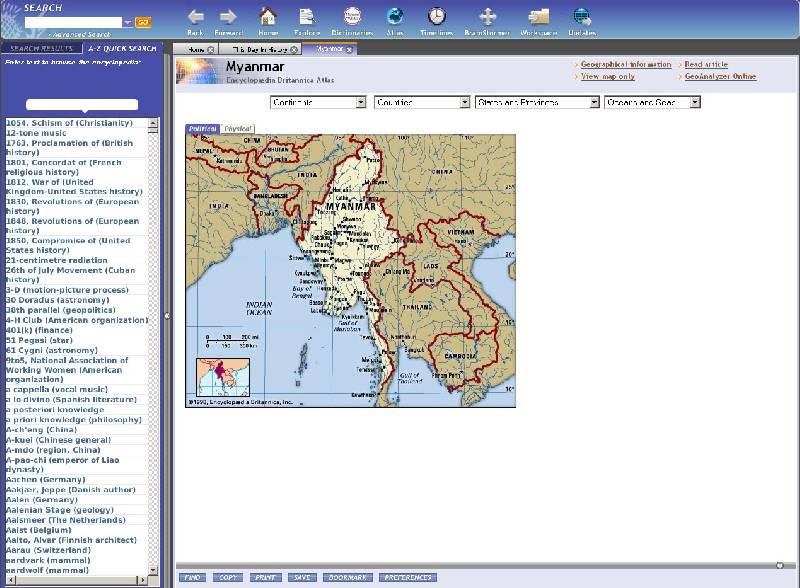Open the Workspace icon
Screen dimensions: 800x588
coord(539,17)
